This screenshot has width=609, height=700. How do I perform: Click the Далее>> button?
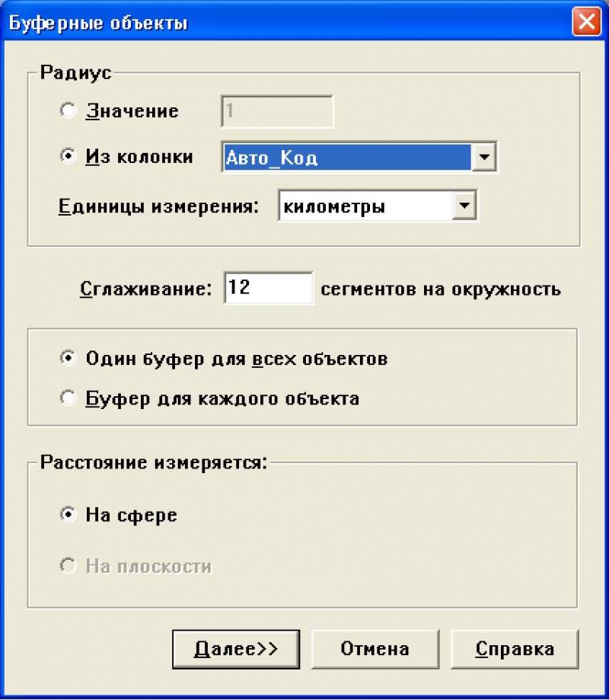point(236,649)
